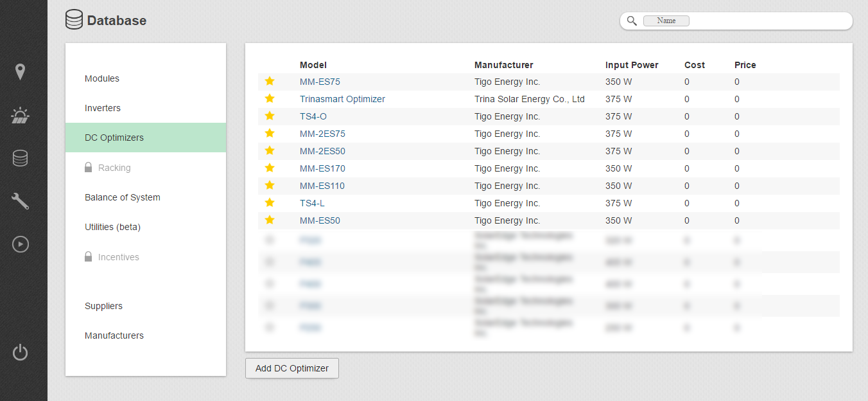
Task: Open the Suppliers category
Action: (x=146, y=306)
